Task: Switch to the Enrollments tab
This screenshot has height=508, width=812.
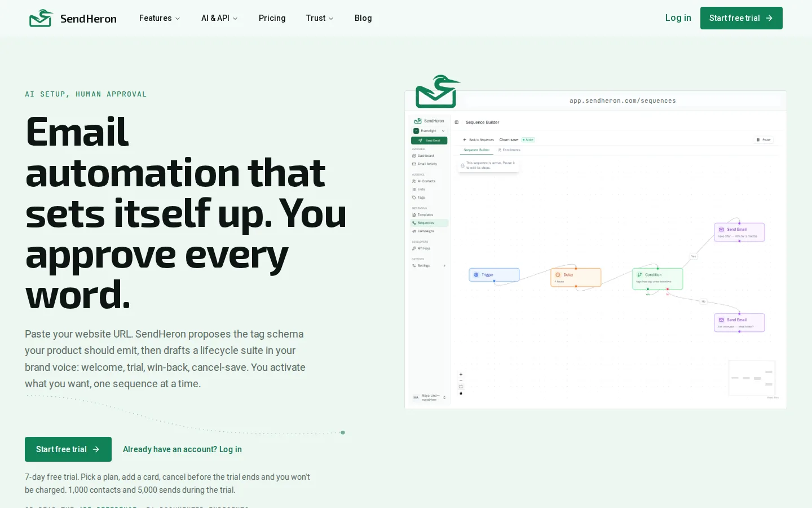Action: (509, 150)
